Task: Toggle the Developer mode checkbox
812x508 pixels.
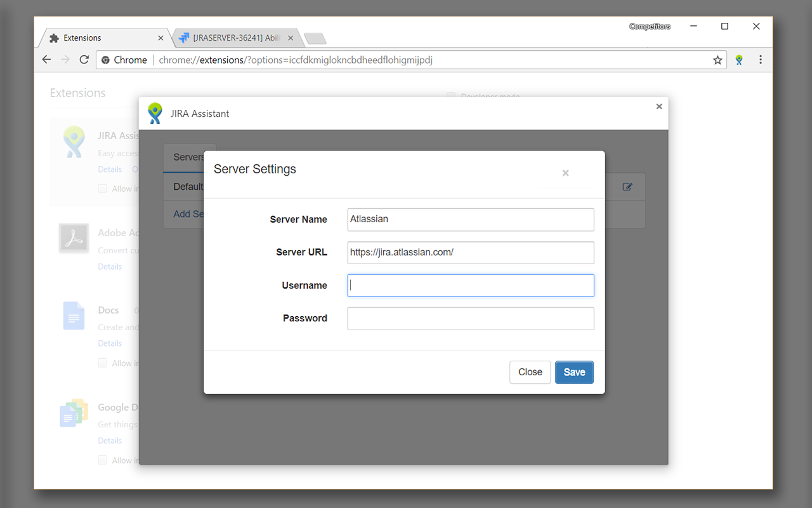Action: point(451,97)
